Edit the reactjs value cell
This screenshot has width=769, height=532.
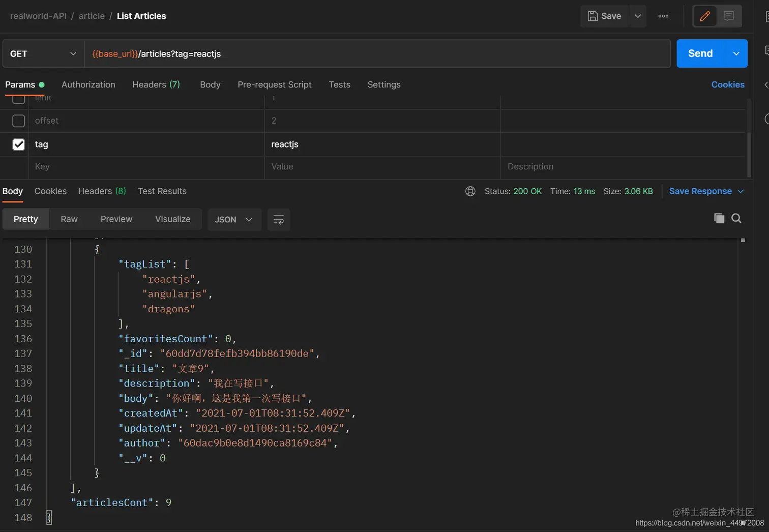pyautogui.click(x=382, y=144)
